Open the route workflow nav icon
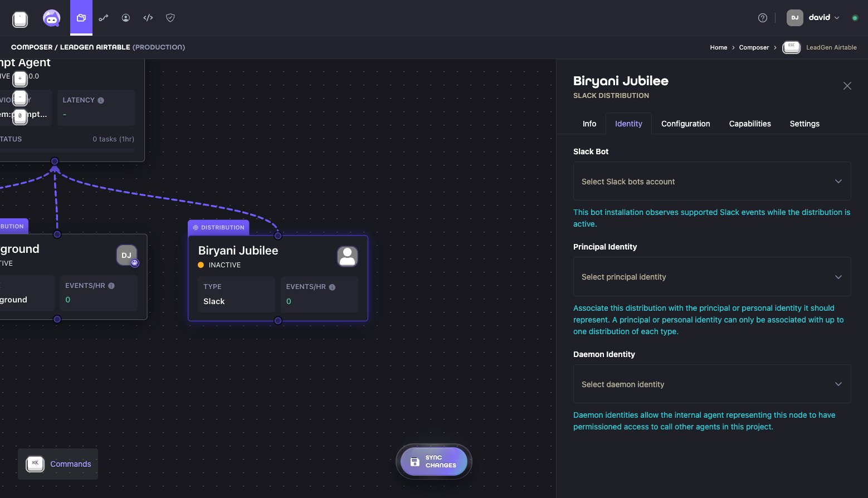Image resolution: width=868 pixels, height=498 pixels. (x=104, y=18)
